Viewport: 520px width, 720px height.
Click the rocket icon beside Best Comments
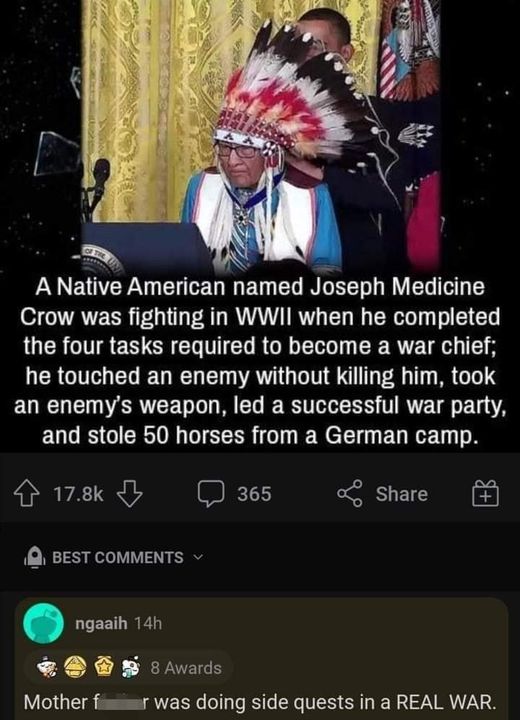click(35, 558)
